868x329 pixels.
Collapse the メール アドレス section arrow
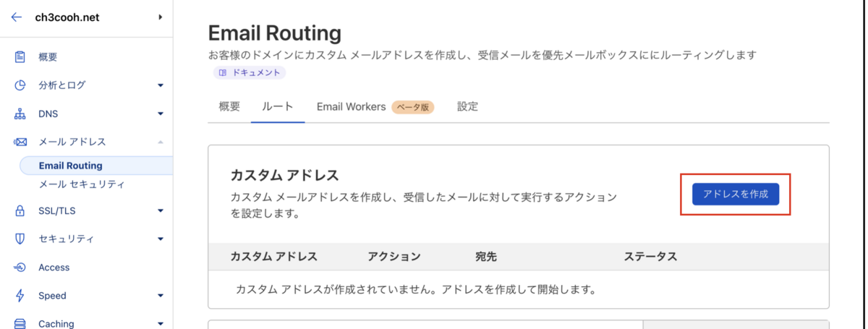tap(160, 142)
